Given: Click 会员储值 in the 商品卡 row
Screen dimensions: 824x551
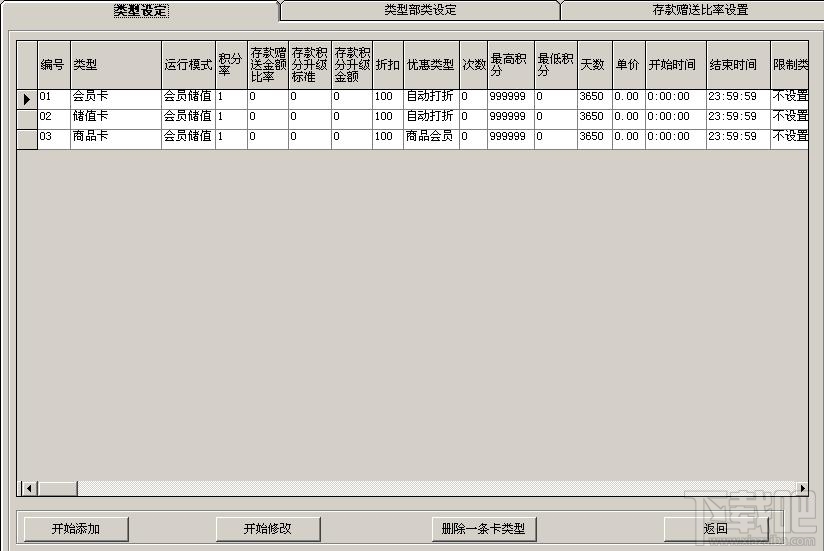Looking at the screenshot, I should tap(188, 137).
